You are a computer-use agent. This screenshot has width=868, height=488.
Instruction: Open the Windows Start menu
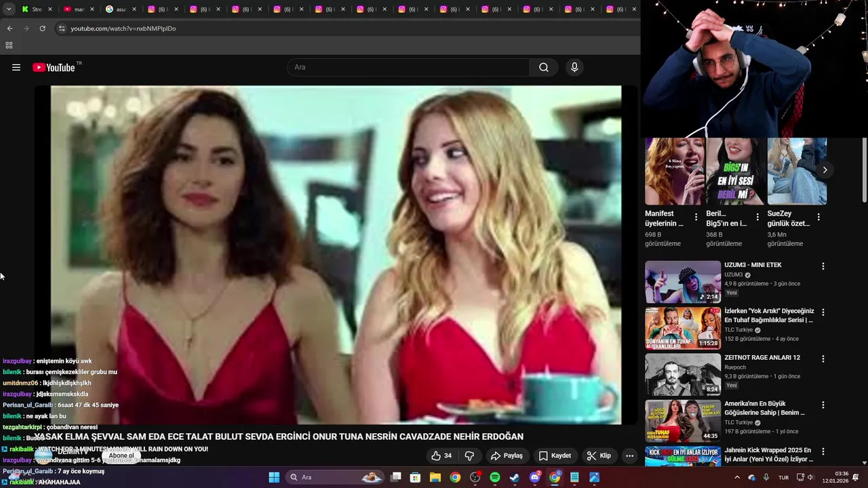[274, 477]
